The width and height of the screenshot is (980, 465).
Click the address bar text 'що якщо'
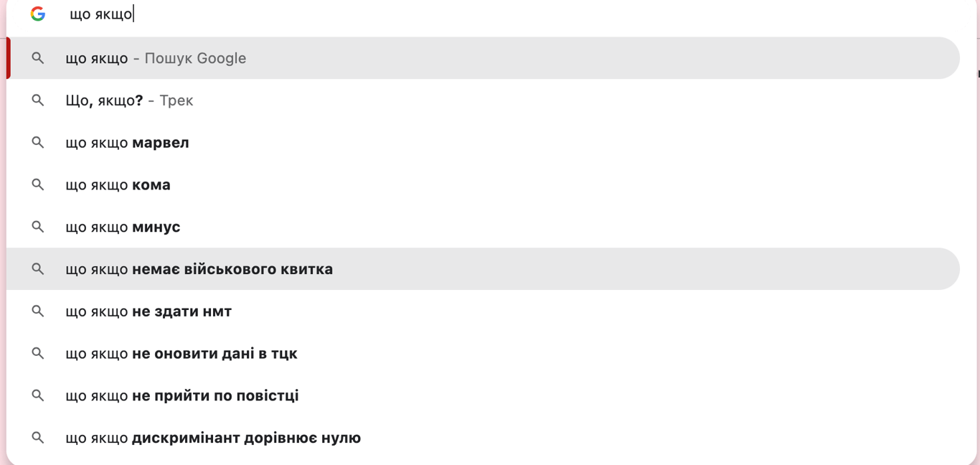pos(100,14)
